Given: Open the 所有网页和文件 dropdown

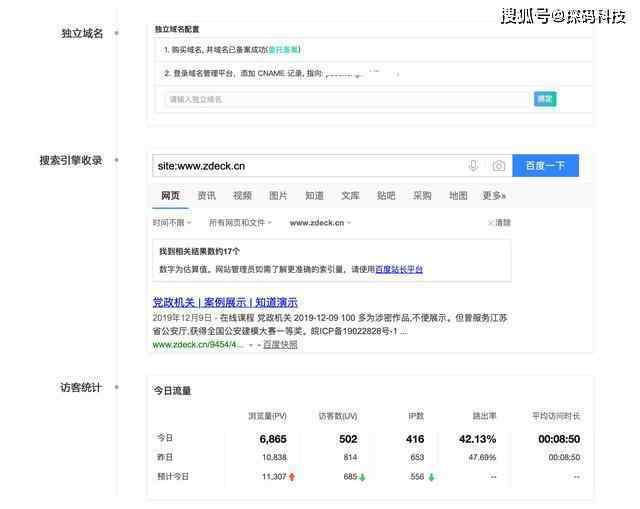Looking at the screenshot, I should 240,222.
